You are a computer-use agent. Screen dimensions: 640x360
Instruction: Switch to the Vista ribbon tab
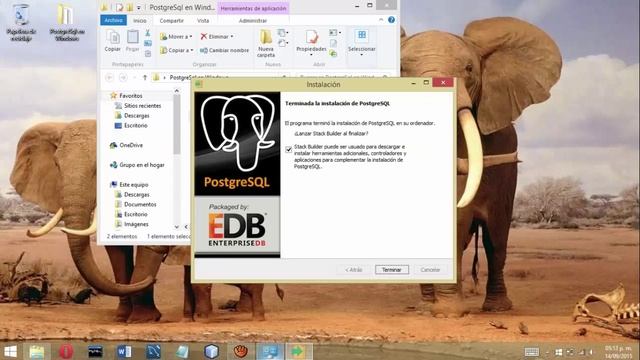click(x=203, y=20)
